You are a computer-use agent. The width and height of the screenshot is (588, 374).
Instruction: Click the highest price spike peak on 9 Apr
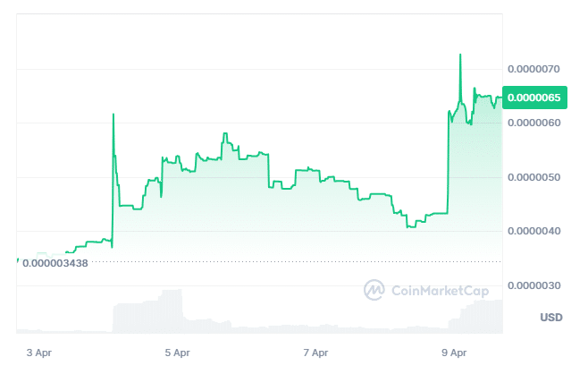point(460,55)
